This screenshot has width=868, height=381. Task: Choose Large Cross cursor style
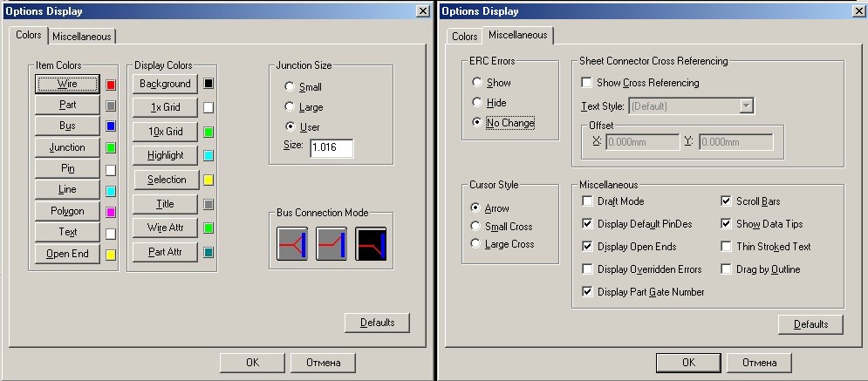[x=475, y=244]
